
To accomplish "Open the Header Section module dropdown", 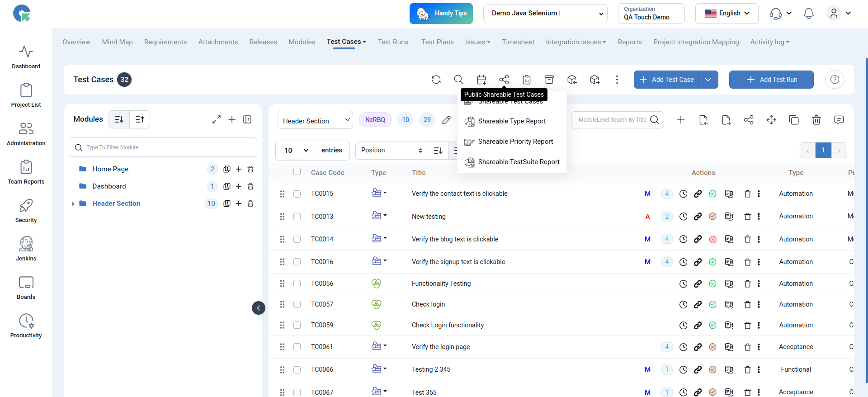I will [315, 121].
